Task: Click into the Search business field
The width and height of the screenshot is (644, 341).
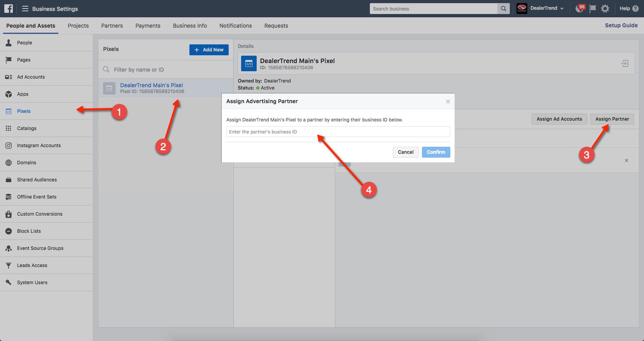Action: [434, 9]
